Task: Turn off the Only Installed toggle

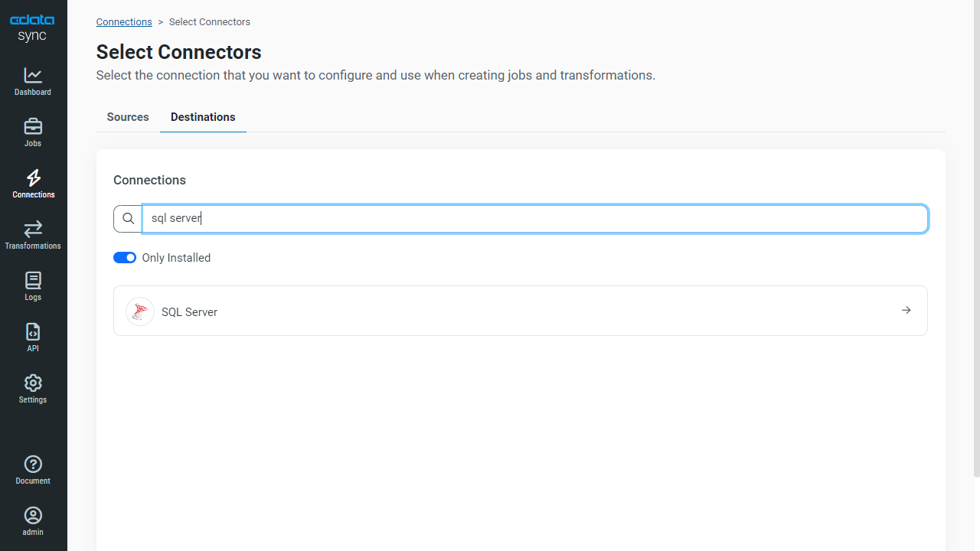Action: tap(125, 258)
